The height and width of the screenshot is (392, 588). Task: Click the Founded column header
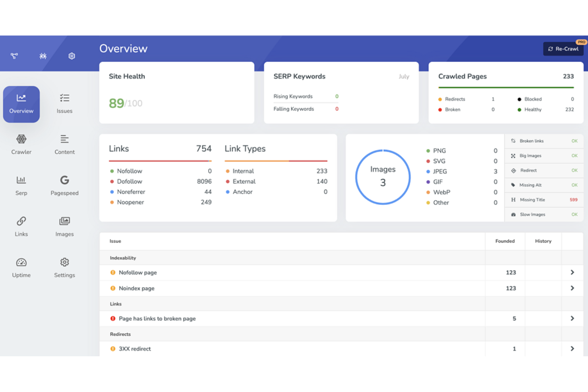(x=505, y=241)
